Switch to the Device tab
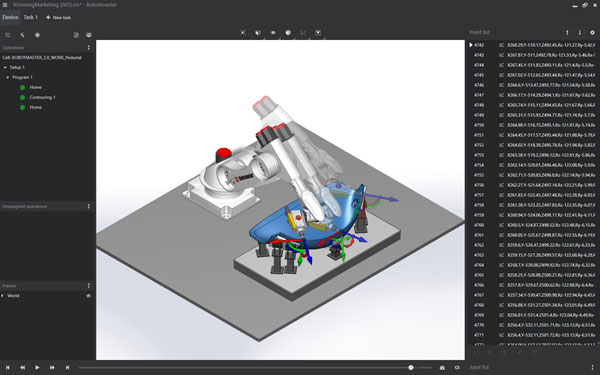Viewport: 600px width, 375px height. (10, 17)
